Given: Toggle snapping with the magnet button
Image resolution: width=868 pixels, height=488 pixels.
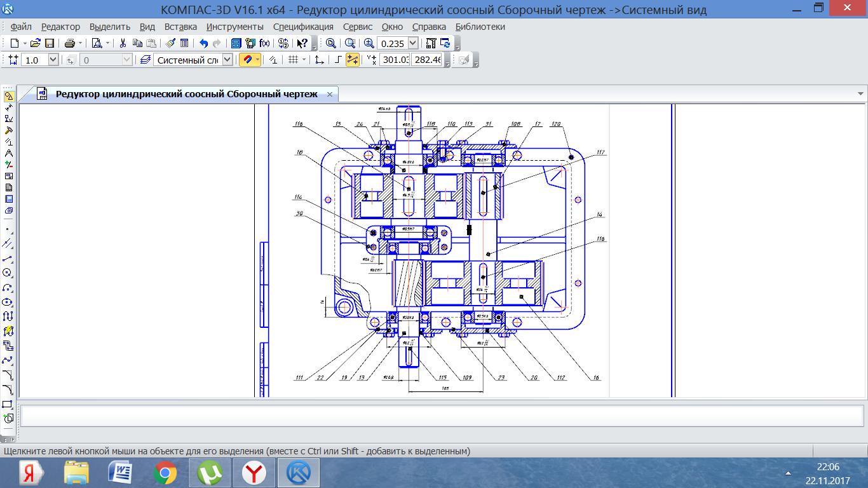Looking at the screenshot, I should point(247,60).
